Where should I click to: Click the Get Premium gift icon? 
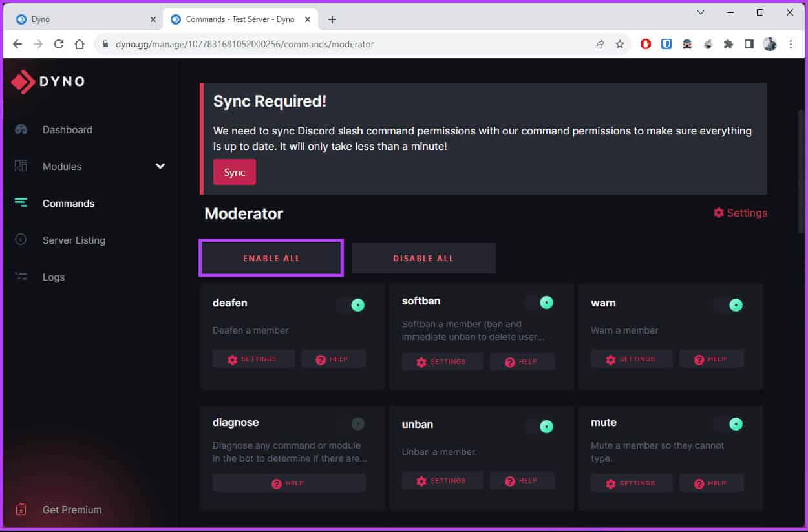pos(21,509)
